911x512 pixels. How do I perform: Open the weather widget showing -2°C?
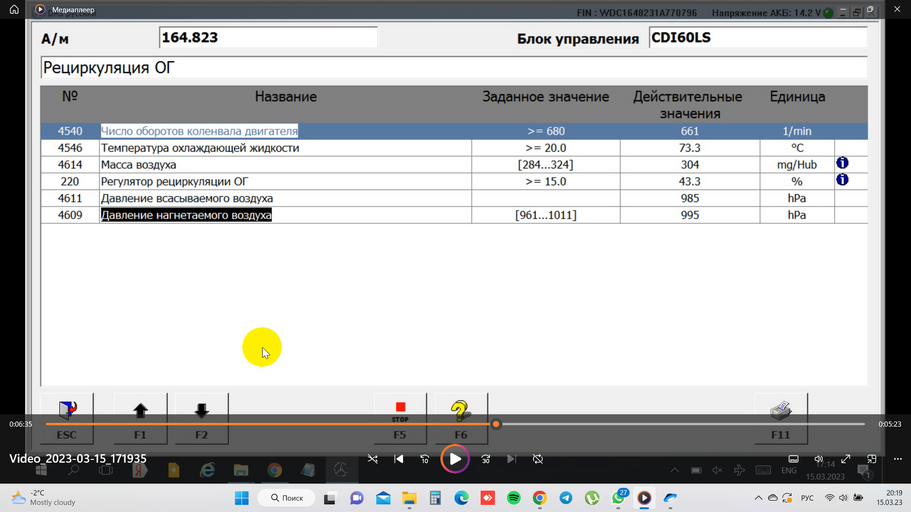[x=44, y=498]
